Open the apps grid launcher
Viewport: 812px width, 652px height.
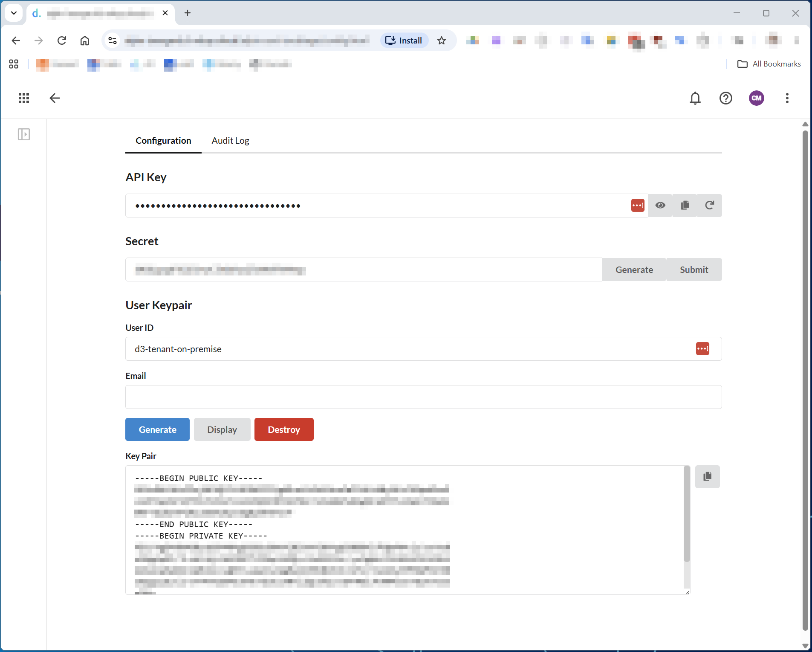point(24,98)
